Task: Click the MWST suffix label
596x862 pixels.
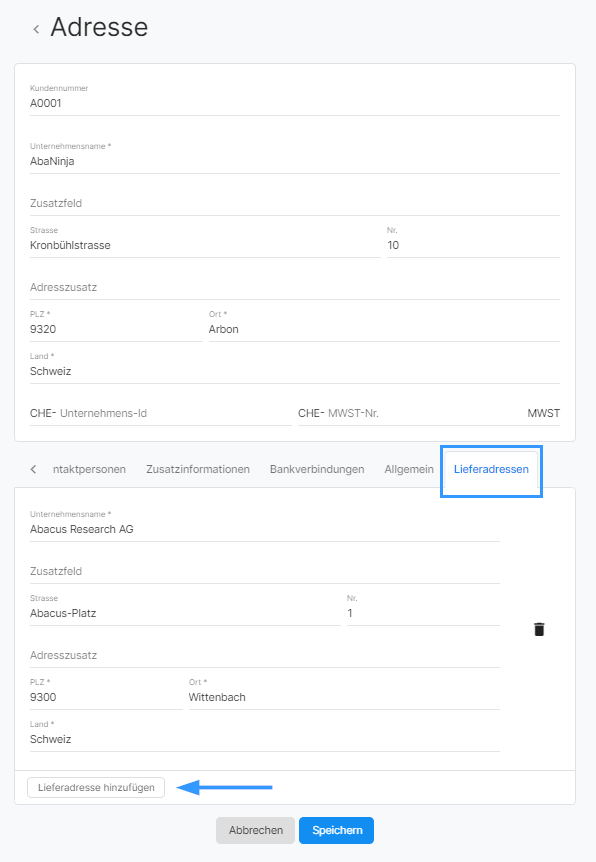Action: (543, 413)
